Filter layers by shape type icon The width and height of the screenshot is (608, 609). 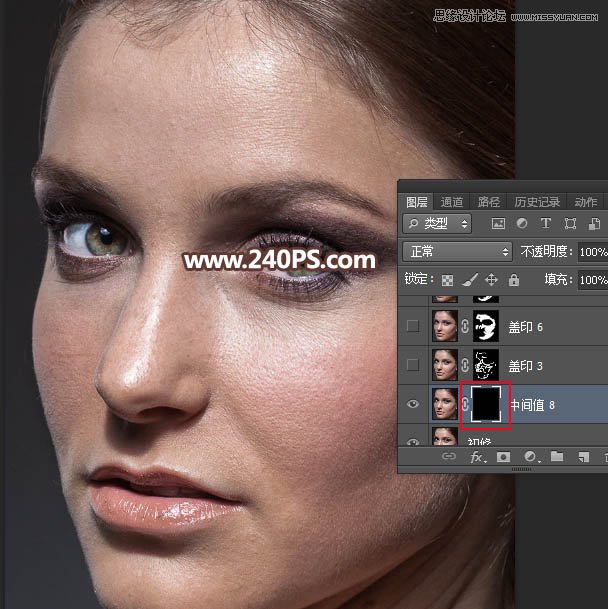click(x=571, y=224)
